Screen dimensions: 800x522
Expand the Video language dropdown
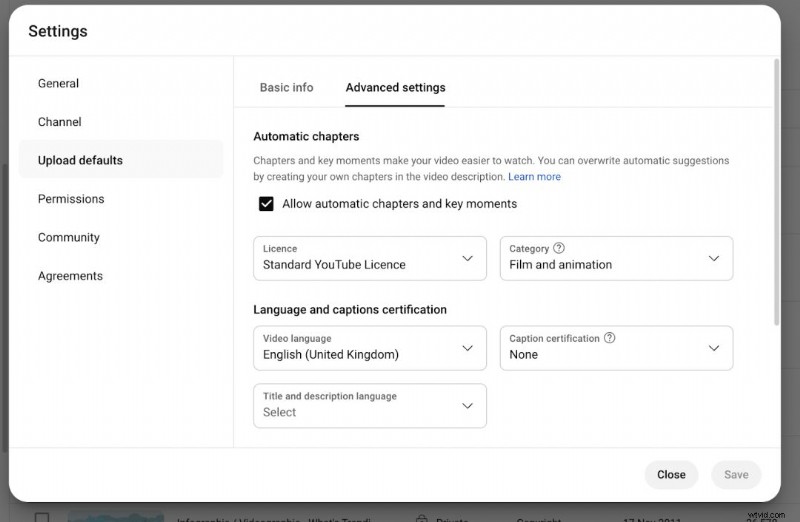(x=370, y=348)
